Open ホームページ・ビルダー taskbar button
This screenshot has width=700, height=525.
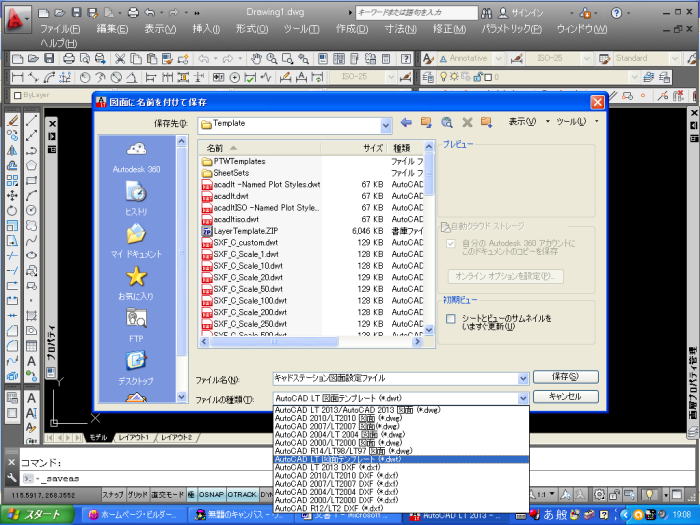pos(132,515)
